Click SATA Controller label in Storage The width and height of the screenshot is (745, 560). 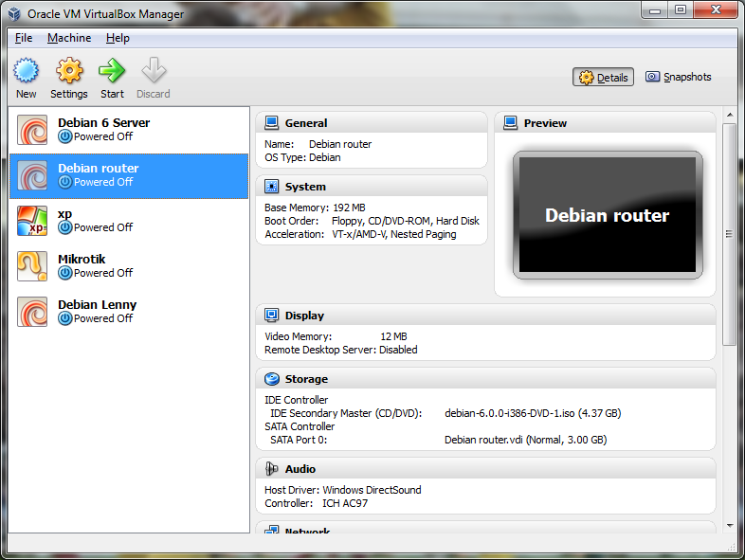pyautogui.click(x=300, y=426)
